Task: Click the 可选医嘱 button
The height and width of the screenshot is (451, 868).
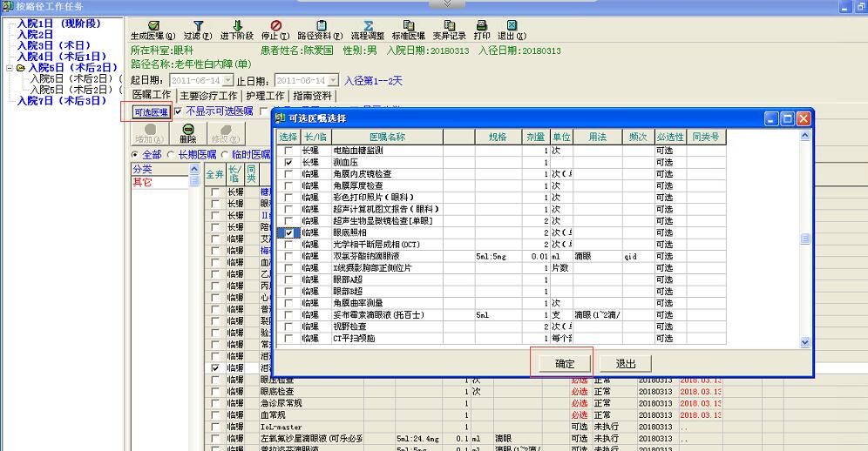Action: pyautogui.click(x=151, y=112)
